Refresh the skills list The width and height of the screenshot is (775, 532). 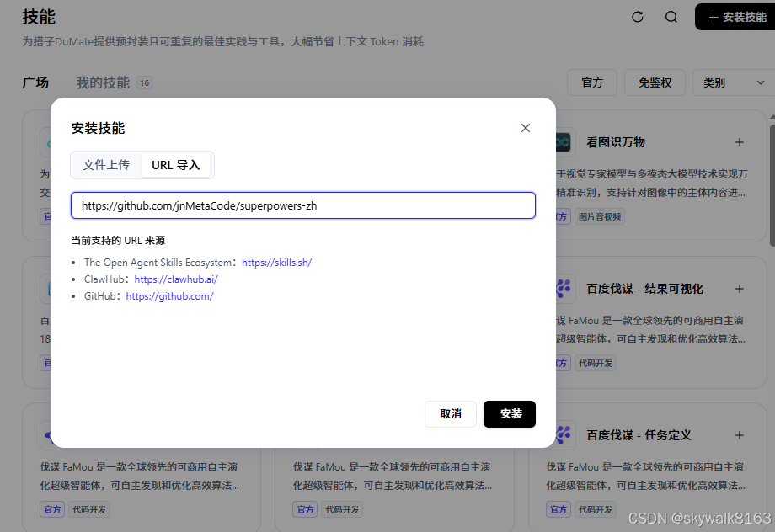pyautogui.click(x=638, y=17)
